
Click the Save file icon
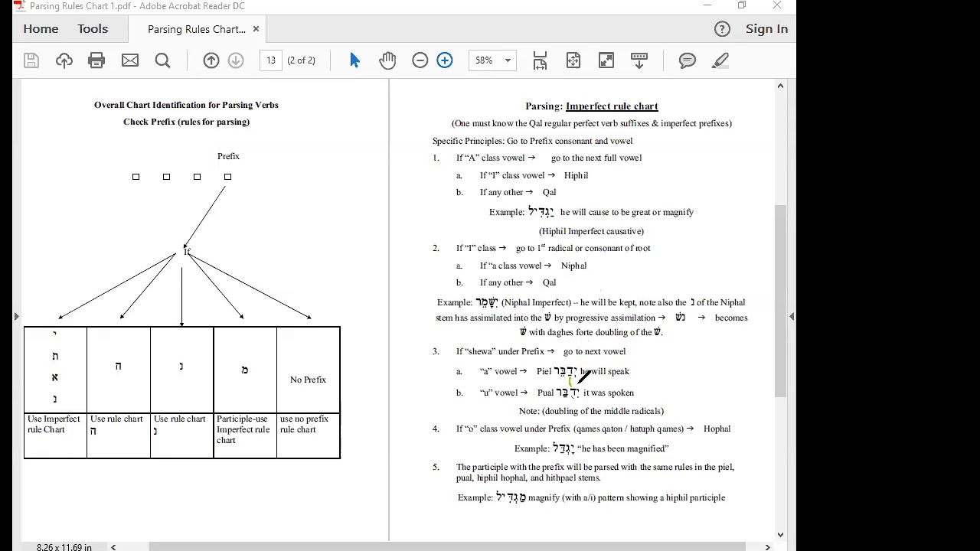pos(31,60)
